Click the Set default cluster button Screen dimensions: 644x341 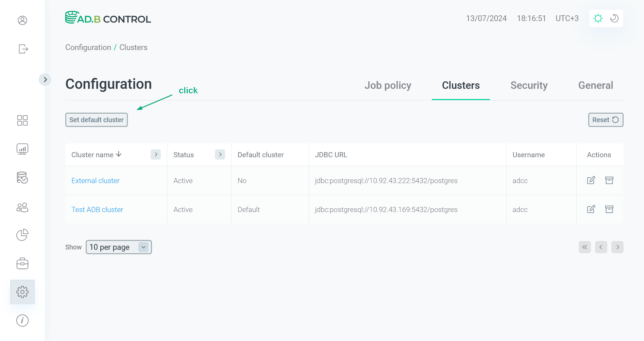(x=96, y=120)
